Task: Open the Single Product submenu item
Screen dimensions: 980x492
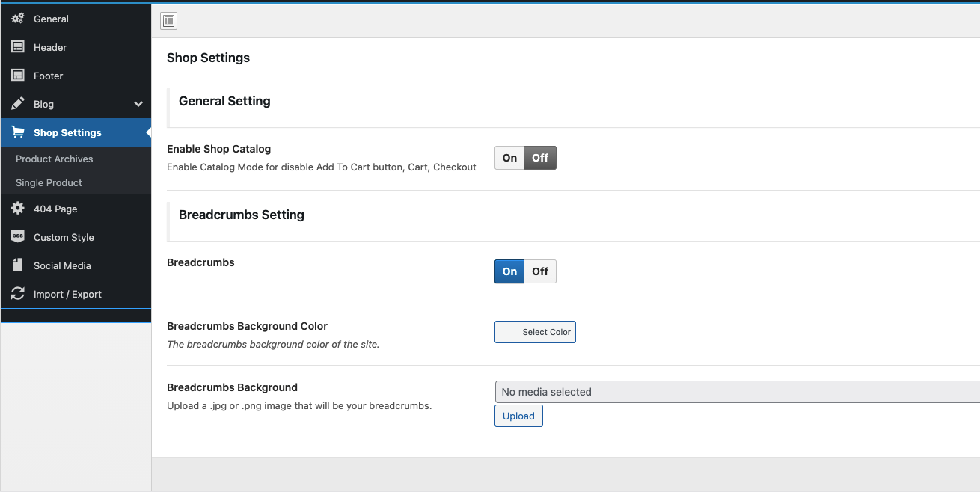Action: click(x=49, y=182)
